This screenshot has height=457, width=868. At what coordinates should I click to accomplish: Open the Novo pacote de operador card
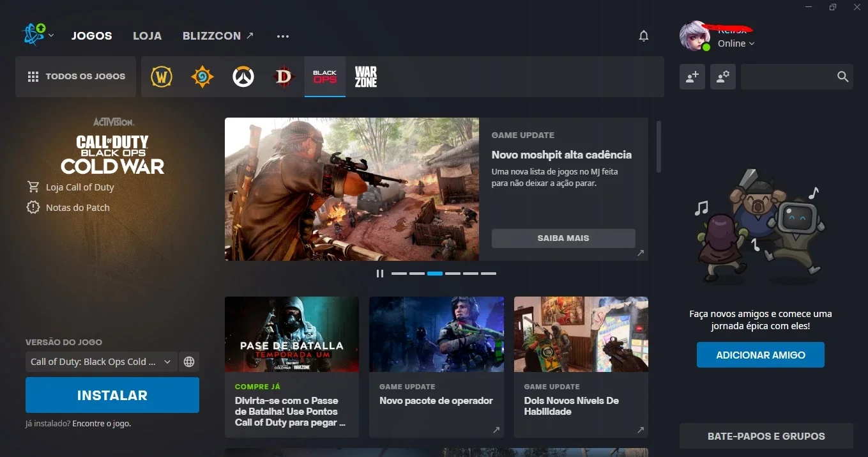click(x=436, y=367)
